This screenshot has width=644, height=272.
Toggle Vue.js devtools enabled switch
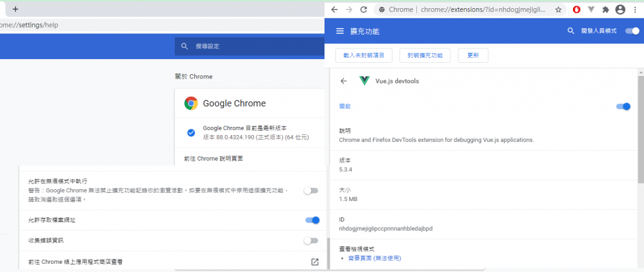tap(623, 107)
